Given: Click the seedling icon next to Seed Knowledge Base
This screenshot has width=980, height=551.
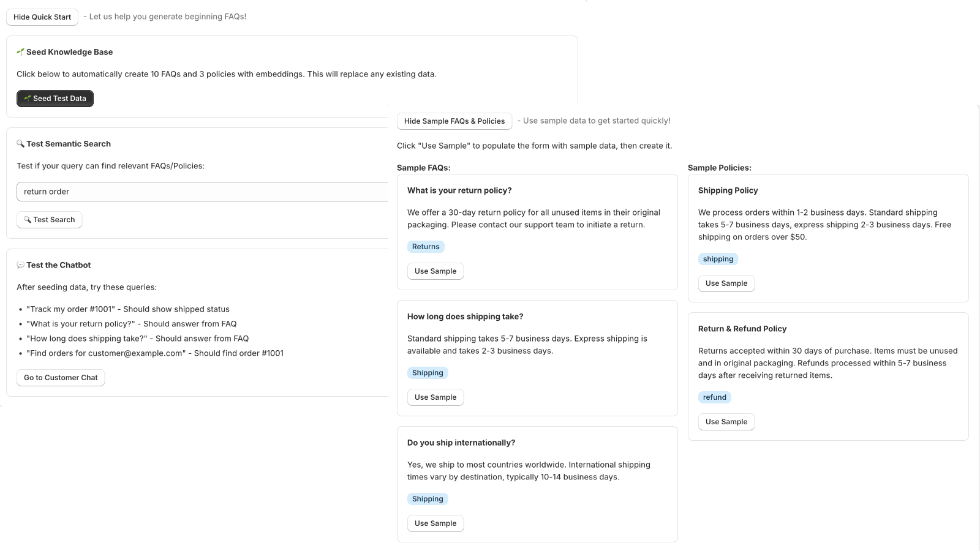Looking at the screenshot, I should pos(20,52).
